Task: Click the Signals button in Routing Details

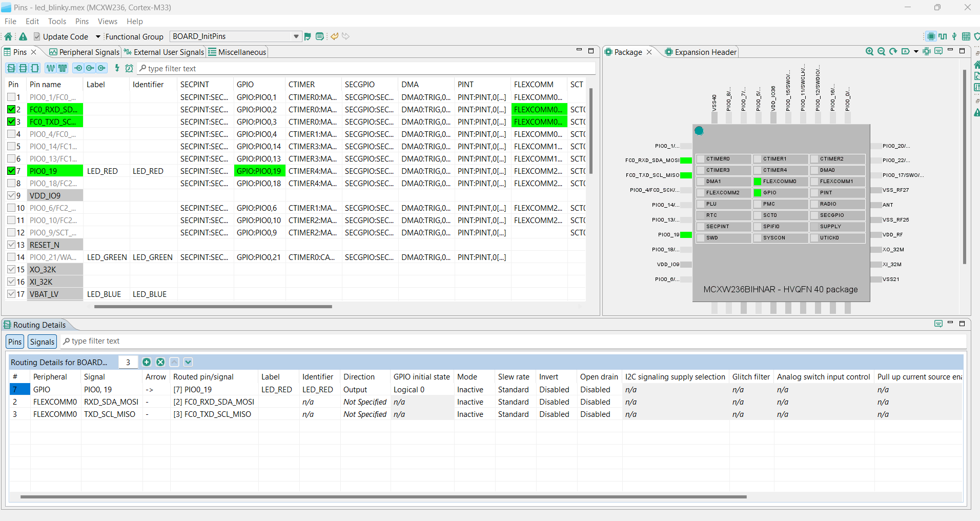Action: [x=42, y=342]
